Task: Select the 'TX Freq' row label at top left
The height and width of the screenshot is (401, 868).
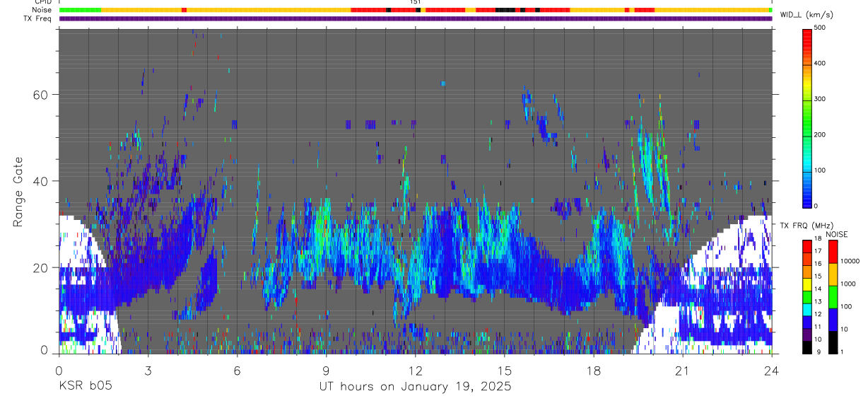Action: point(39,18)
